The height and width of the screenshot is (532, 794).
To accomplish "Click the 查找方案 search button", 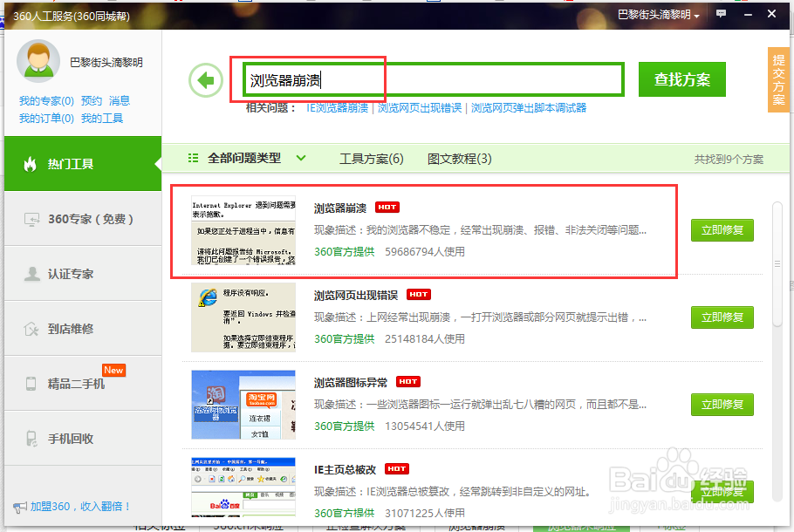I will point(682,79).
